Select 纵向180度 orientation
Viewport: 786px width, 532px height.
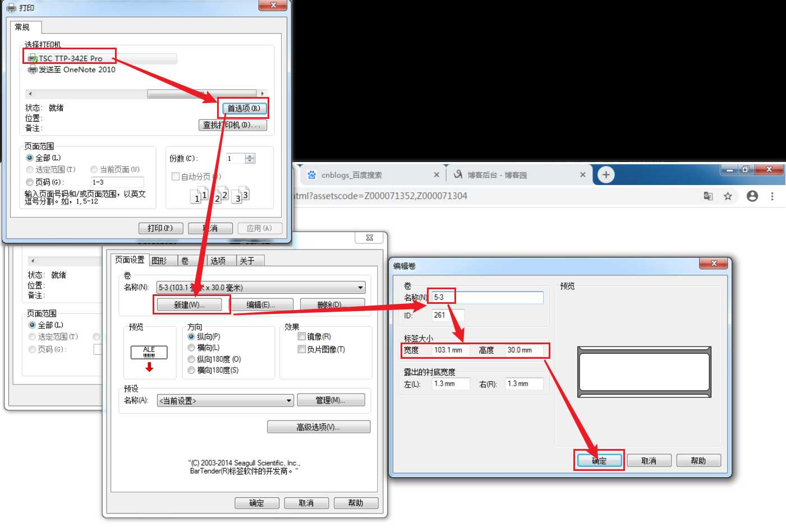pyautogui.click(x=191, y=359)
